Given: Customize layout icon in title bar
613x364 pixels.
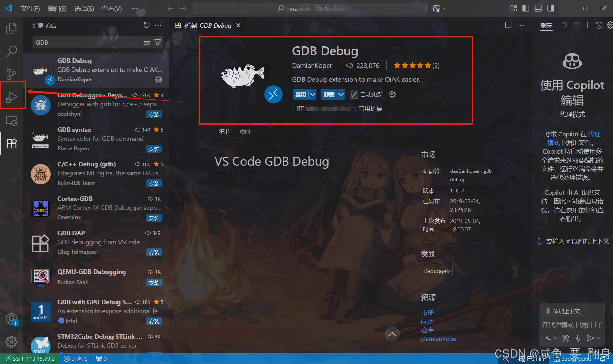Looking at the screenshot, I should (513, 8).
